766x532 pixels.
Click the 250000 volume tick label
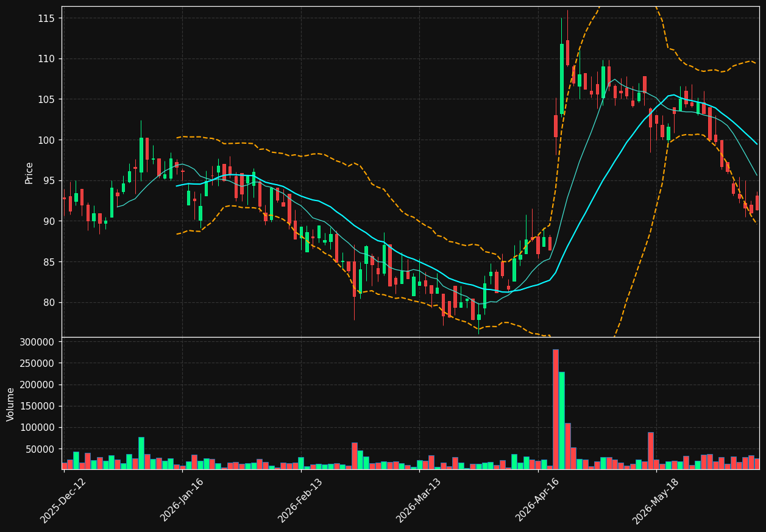[38, 364]
